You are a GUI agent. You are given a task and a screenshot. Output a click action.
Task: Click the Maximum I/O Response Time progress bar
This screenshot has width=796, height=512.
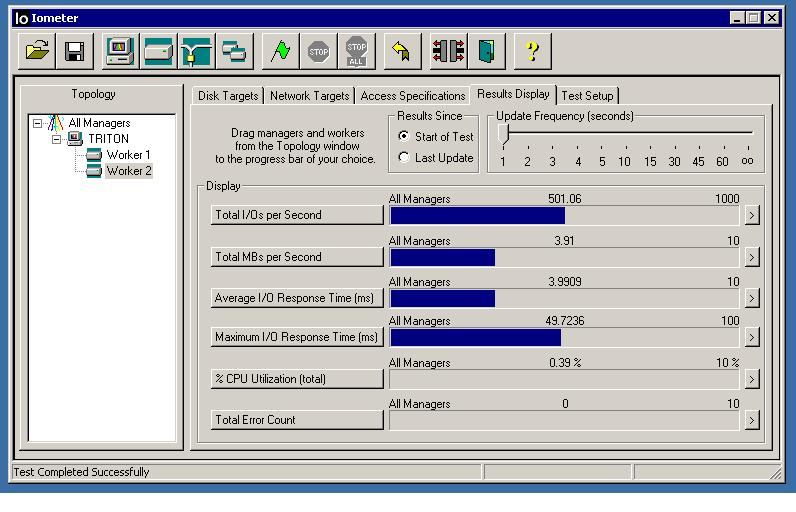point(564,337)
